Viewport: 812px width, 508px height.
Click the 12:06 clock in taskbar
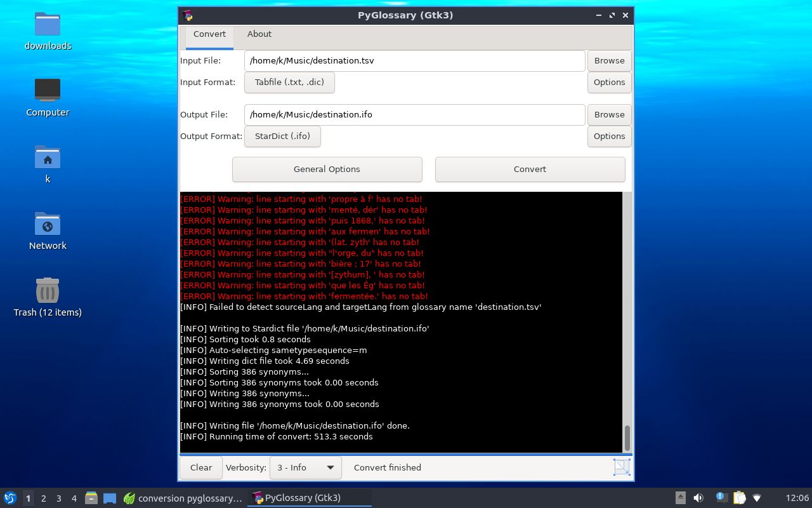pos(797,498)
